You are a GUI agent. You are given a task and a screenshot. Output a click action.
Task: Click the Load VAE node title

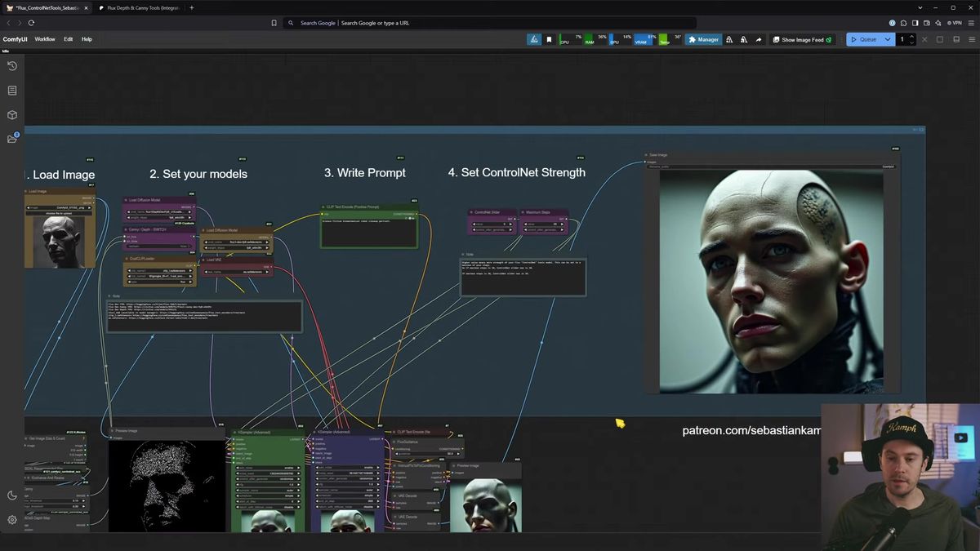(x=215, y=260)
